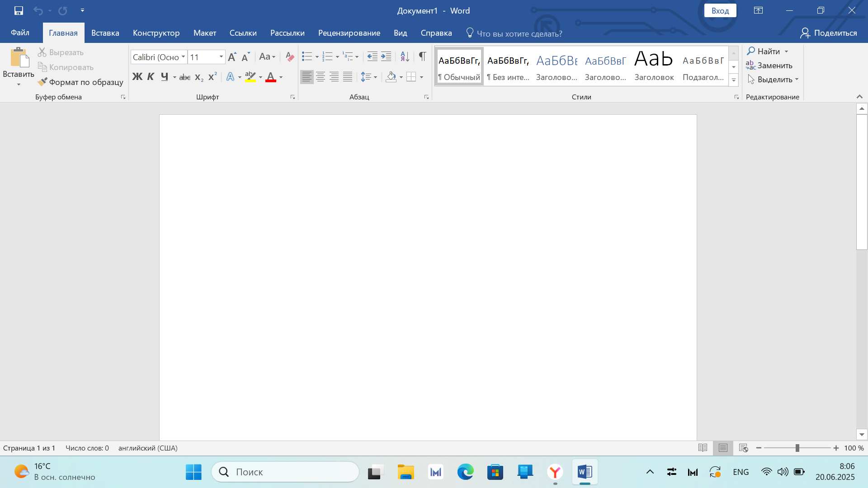Decrease paragraph indent
Screen dimensions: 868x488
(x=372, y=57)
